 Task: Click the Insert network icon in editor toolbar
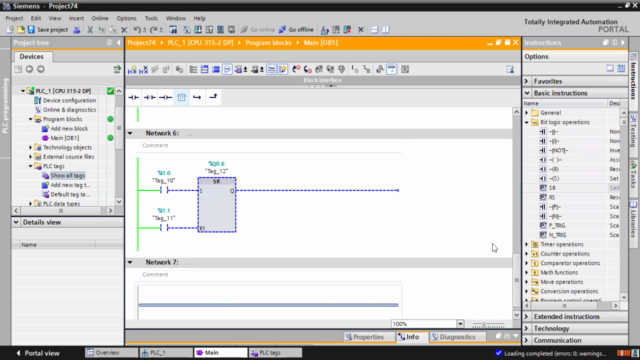(132, 70)
